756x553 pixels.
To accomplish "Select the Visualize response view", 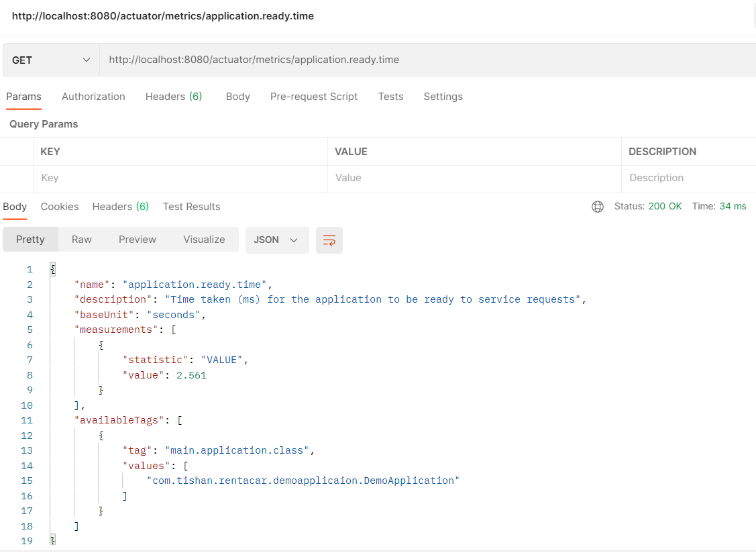I will tap(204, 239).
